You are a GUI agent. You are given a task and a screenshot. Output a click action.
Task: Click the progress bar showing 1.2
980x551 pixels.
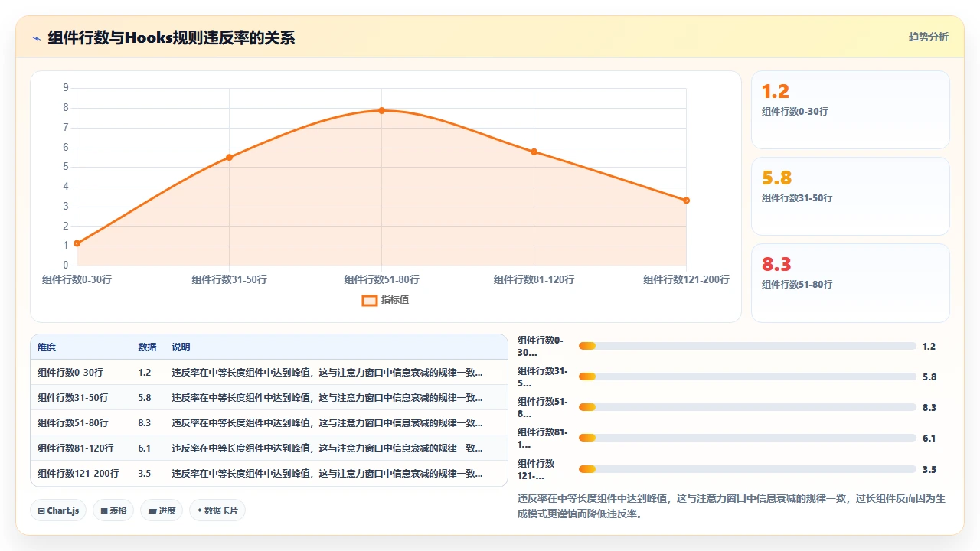[747, 347]
